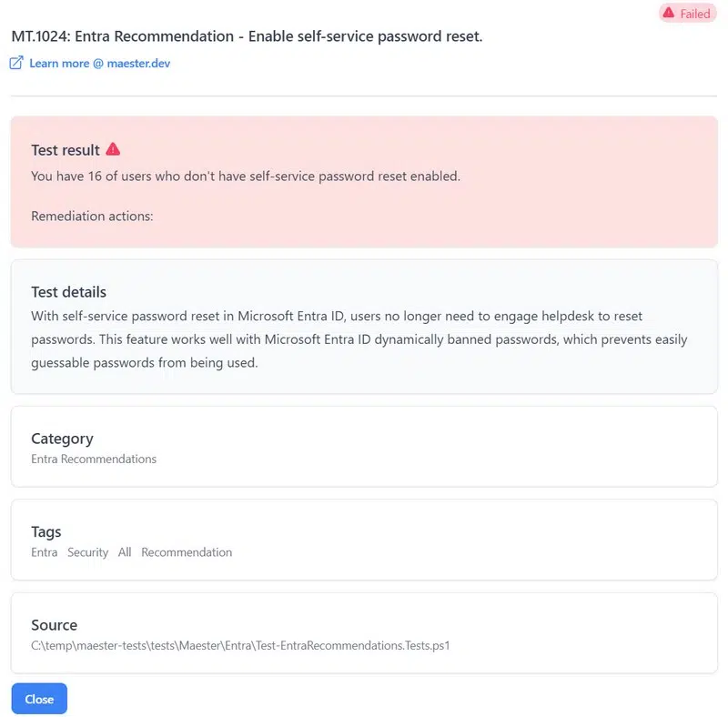Click the All tag
Image resolution: width=728 pixels, height=717 pixels.
125,552
